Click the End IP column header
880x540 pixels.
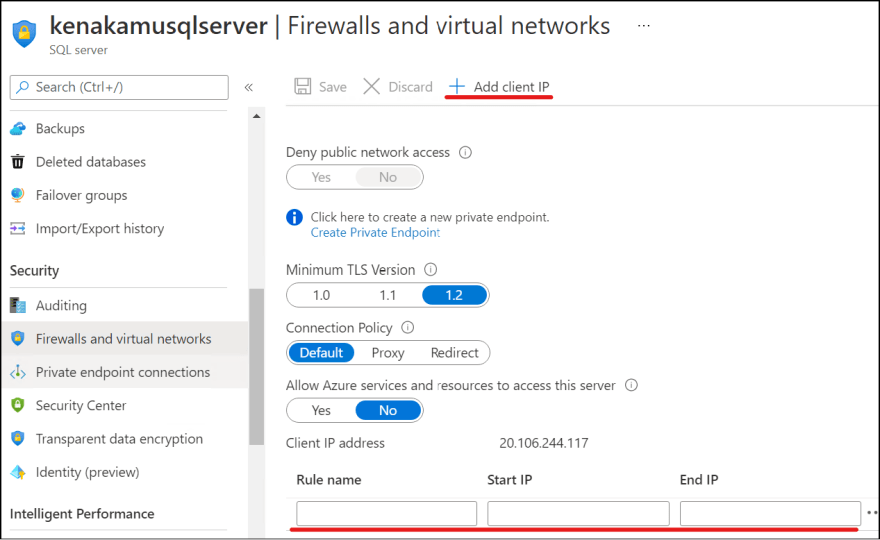pos(699,480)
